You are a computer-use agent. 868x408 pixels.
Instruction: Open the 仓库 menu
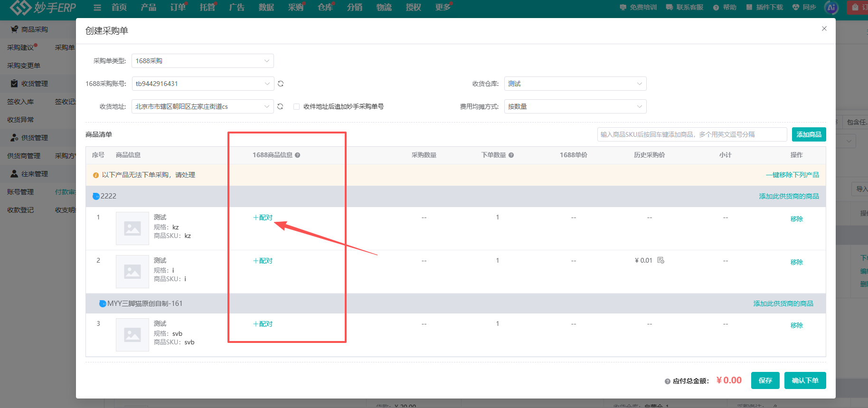pos(325,8)
